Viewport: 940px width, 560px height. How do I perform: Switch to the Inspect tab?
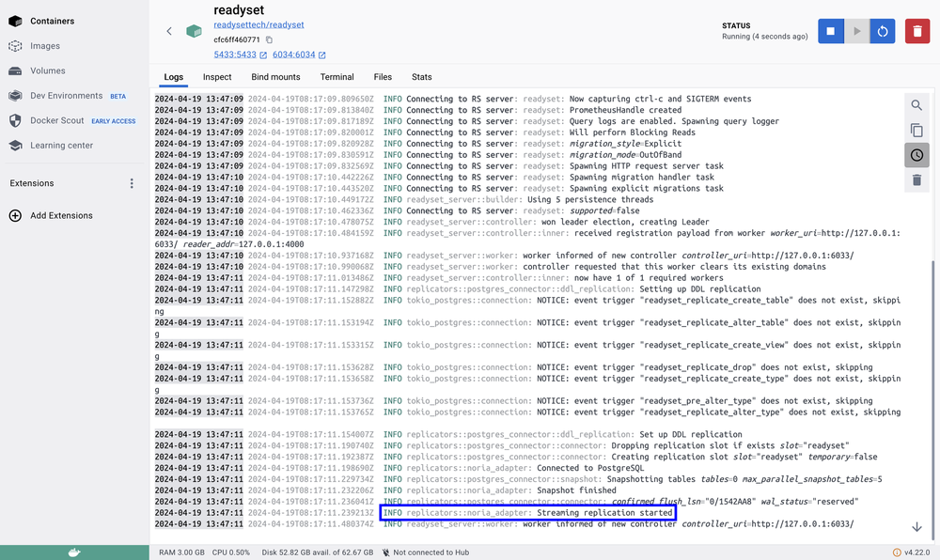coord(217,77)
